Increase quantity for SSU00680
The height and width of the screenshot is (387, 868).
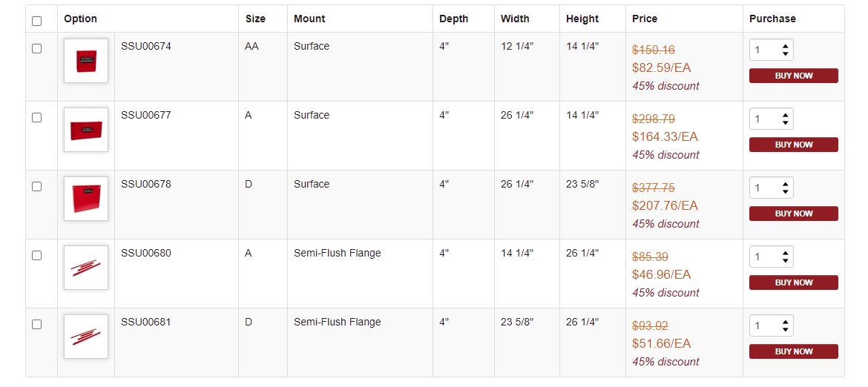pyautogui.click(x=785, y=254)
